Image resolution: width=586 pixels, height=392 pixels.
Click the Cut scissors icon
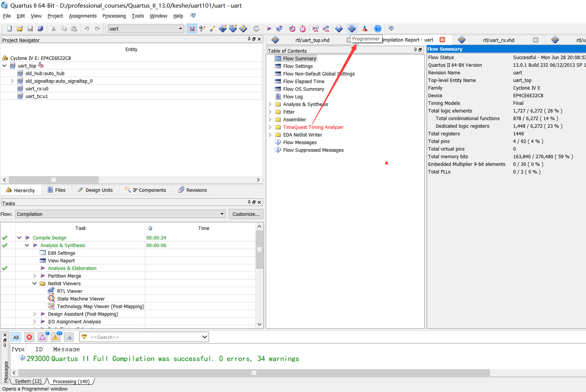53,29
